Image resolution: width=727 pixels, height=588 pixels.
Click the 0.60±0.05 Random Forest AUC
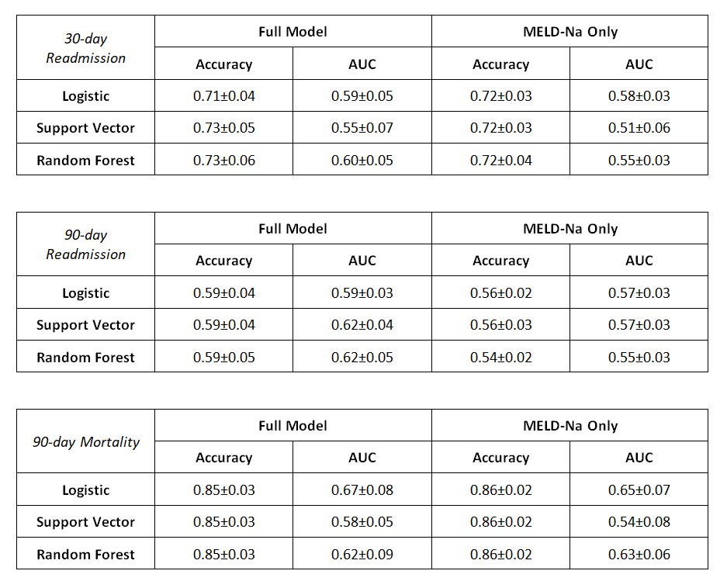(x=362, y=161)
